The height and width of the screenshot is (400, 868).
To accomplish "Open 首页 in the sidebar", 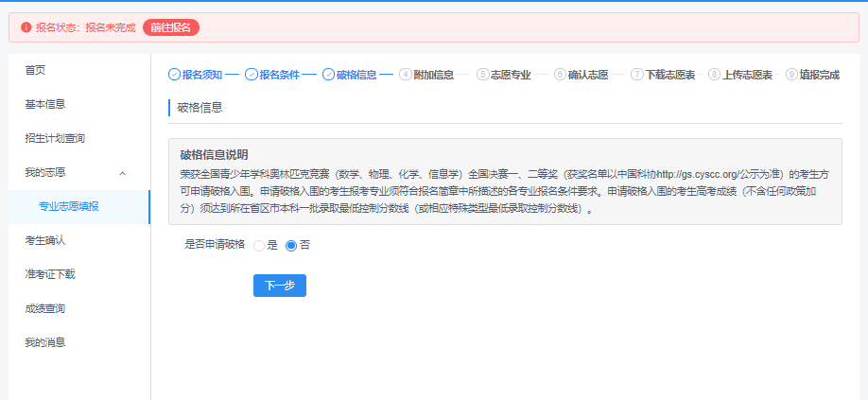I will click(x=36, y=70).
